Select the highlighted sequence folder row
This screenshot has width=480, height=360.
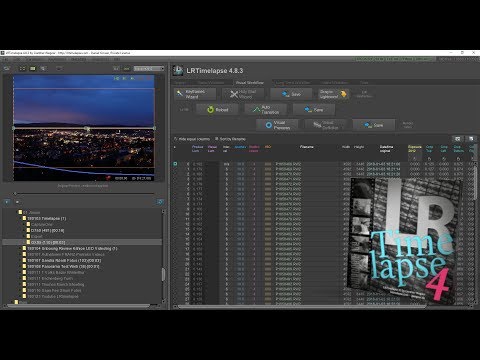pos(82,242)
